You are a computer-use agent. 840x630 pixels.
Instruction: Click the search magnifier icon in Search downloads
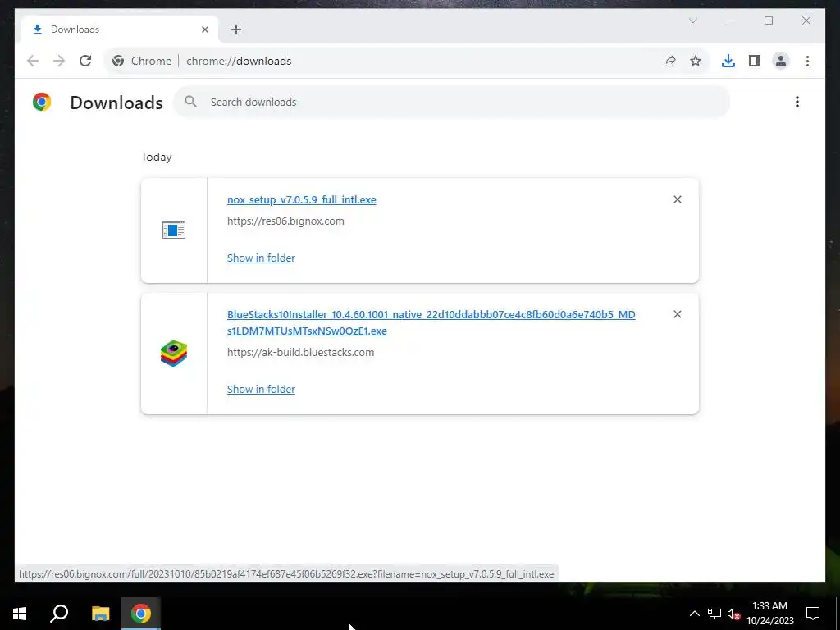[x=190, y=102]
